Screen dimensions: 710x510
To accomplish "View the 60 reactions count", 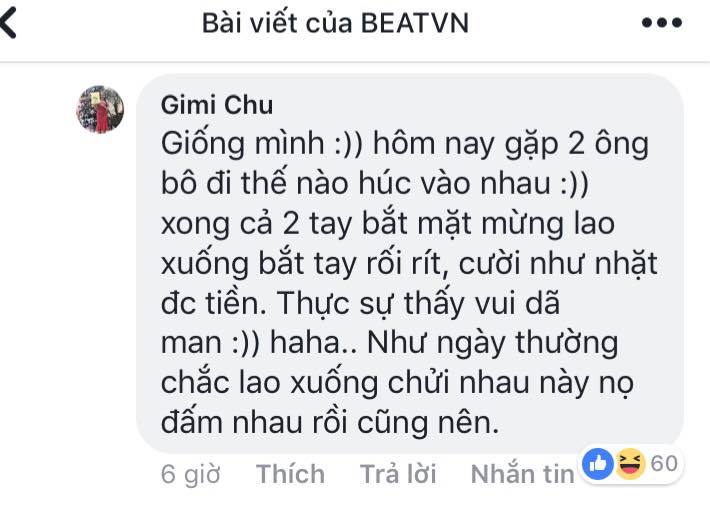I will pyautogui.click(x=664, y=464).
